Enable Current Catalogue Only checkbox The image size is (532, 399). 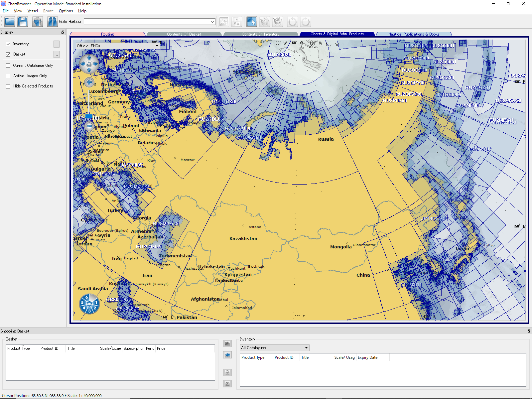(x=8, y=66)
